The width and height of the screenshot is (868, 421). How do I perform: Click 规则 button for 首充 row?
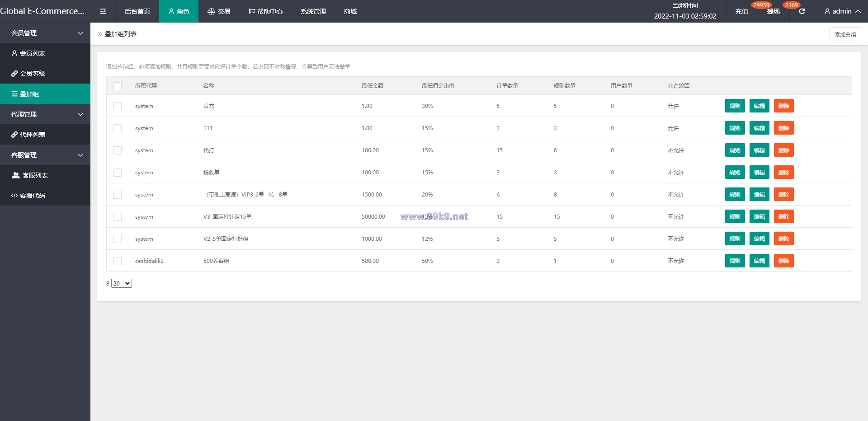point(735,106)
